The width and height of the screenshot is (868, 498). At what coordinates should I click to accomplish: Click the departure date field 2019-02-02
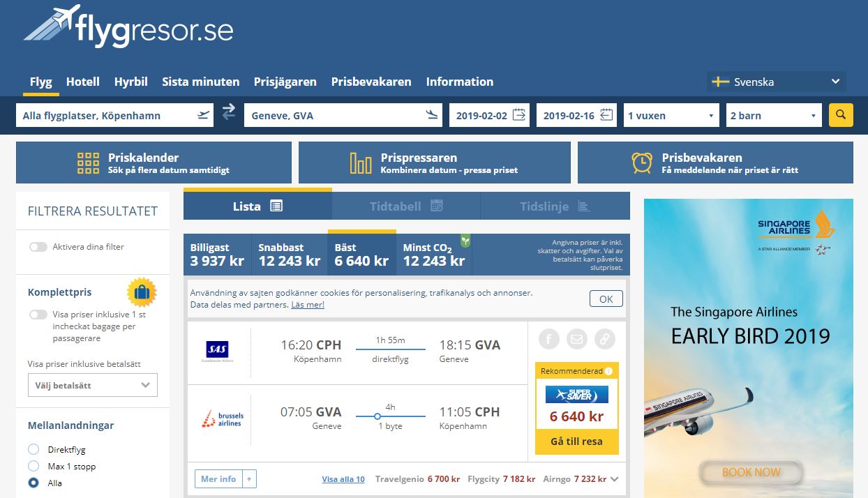(x=490, y=115)
